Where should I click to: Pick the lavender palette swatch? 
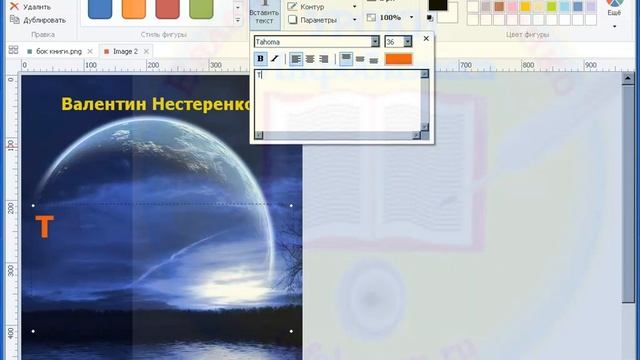[x=591, y=6]
